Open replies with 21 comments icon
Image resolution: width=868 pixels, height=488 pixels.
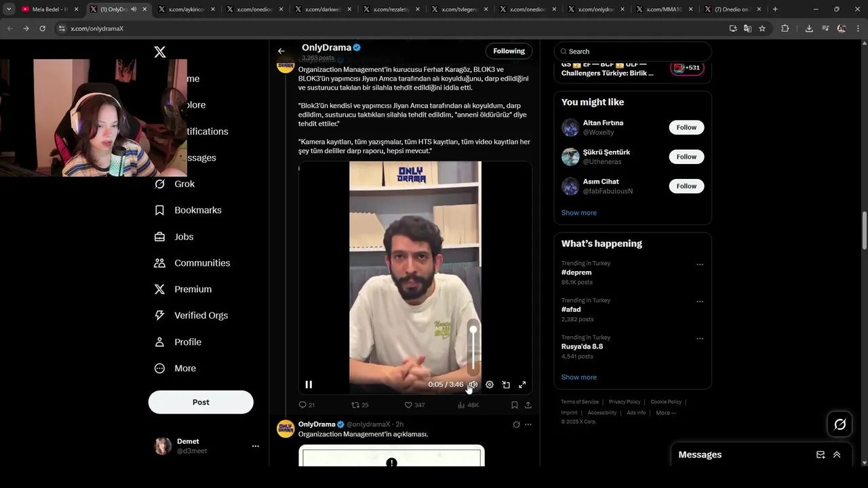click(307, 405)
